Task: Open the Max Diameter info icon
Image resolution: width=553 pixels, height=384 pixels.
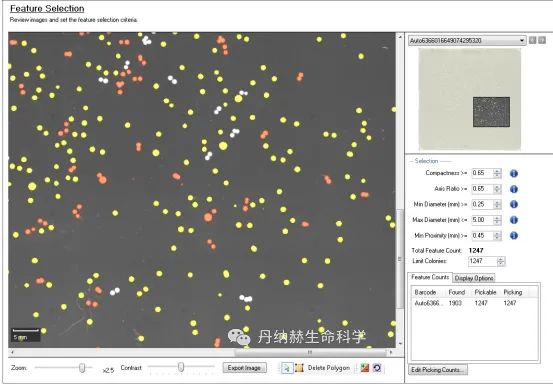Action: pyautogui.click(x=514, y=220)
